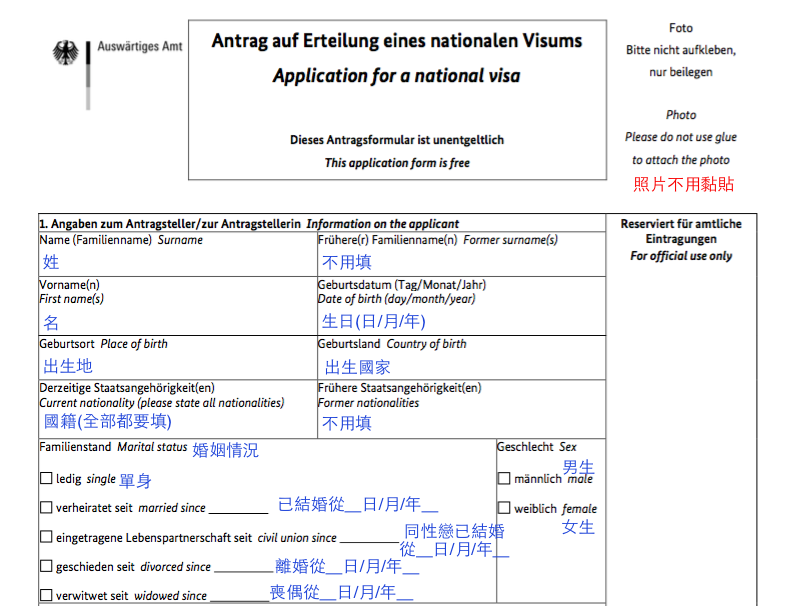Click the Surname (Familienname) input field
The image size is (794, 606).
[178, 254]
